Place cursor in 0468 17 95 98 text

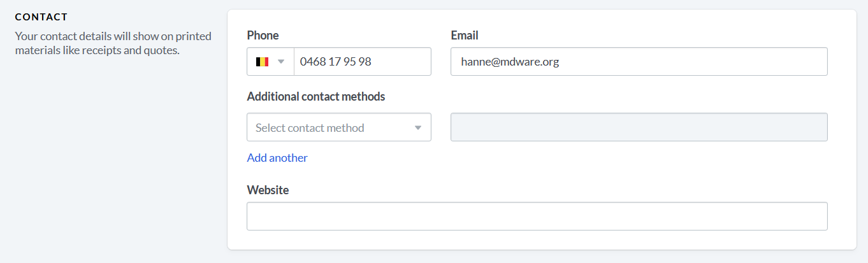[335, 62]
